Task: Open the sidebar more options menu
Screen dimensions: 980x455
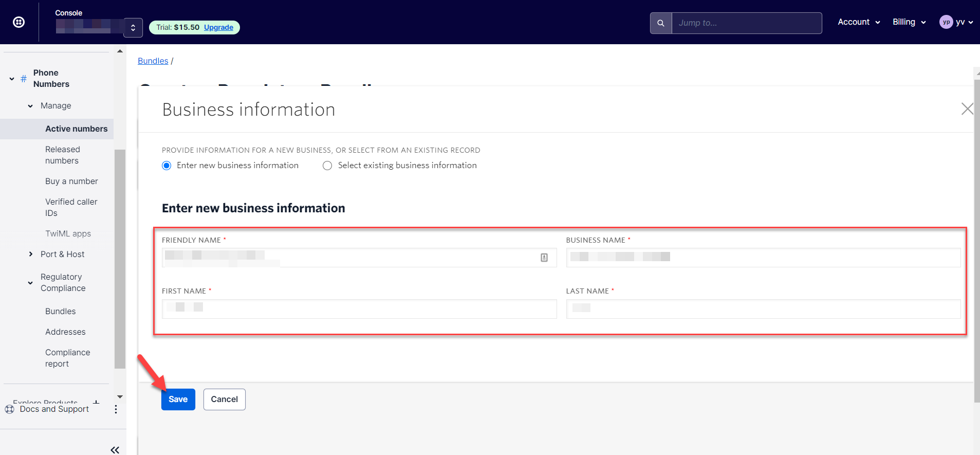Action: (x=116, y=409)
